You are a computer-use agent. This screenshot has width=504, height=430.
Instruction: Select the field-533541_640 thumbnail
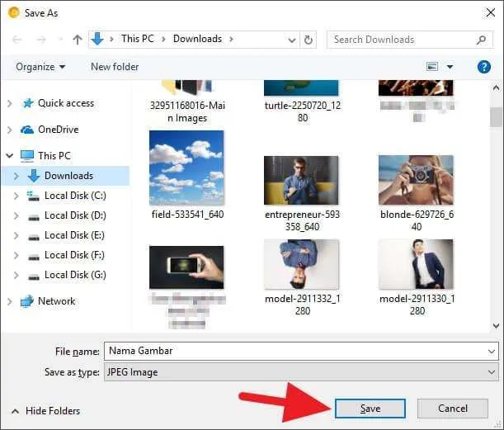coord(186,168)
